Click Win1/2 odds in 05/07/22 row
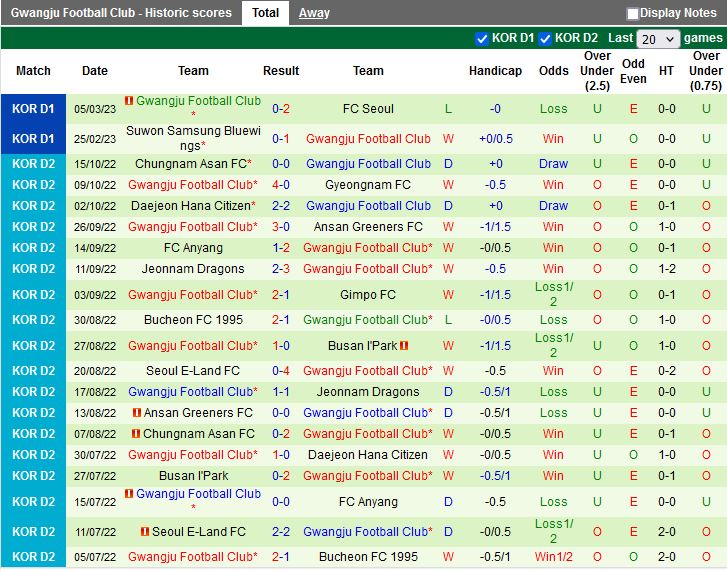Screen dimensions: 727x571 554,557
